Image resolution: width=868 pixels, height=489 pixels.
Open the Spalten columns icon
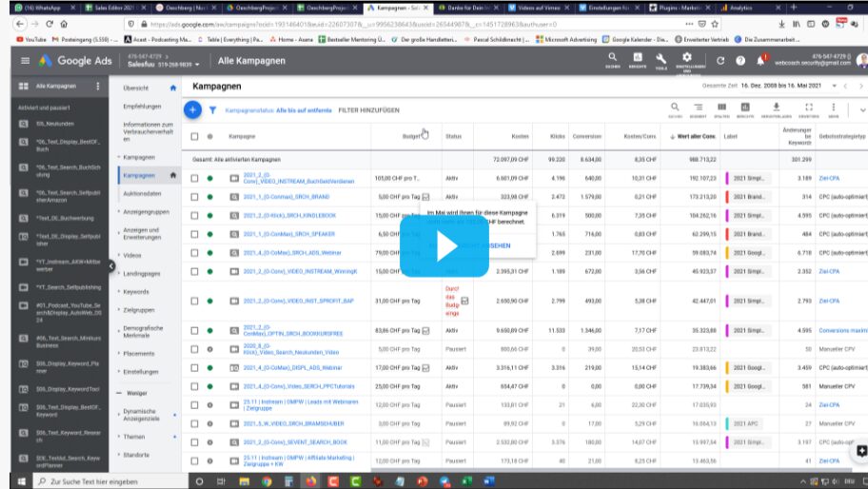point(721,109)
